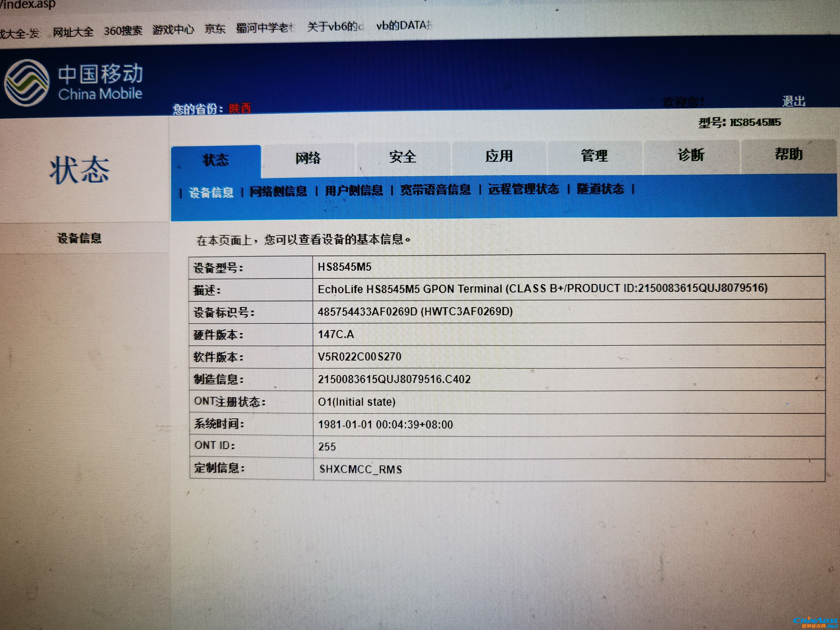View 宽带语音信息 page
This screenshot has width=840, height=630.
pyautogui.click(x=435, y=189)
